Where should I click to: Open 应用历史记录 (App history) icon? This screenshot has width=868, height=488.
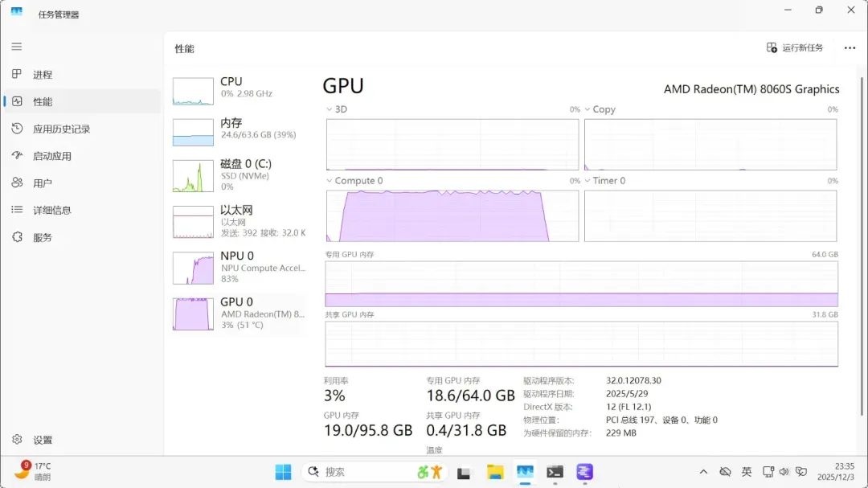pyautogui.click(x=17, y=129)
